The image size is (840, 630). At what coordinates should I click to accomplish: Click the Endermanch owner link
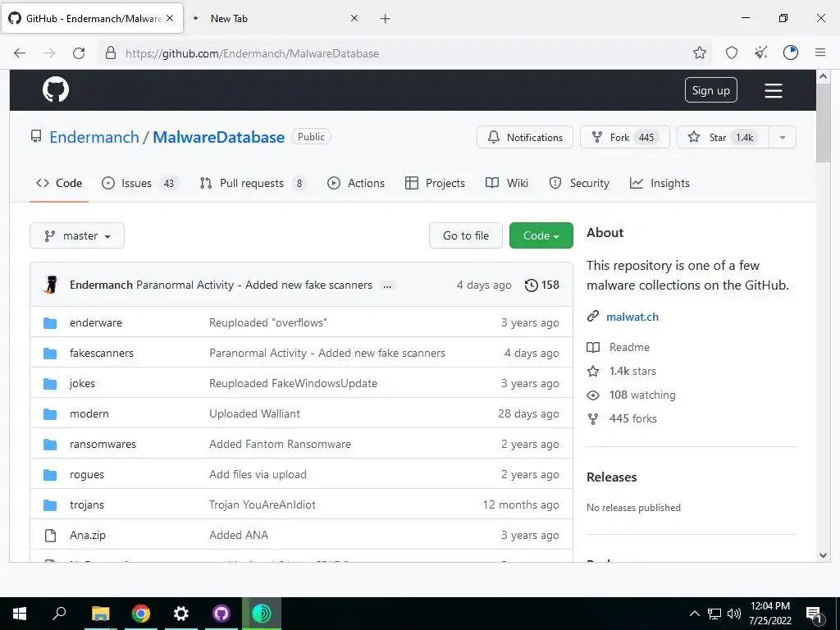[x=94, y=137]
